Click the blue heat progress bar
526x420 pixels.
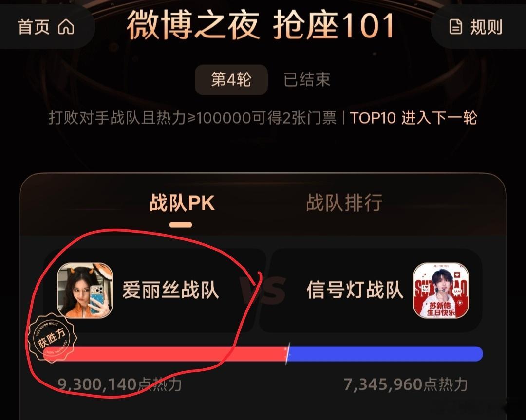click(385, 354)
